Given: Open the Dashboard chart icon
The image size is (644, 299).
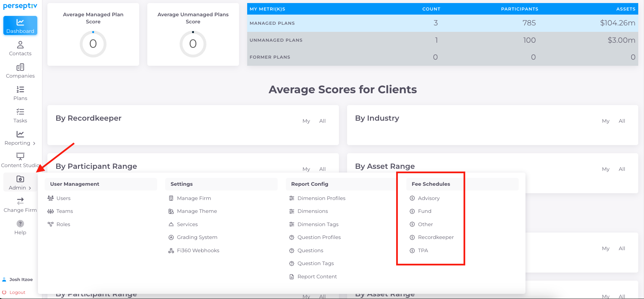Looking at the screenshot, I should [20, 22].
